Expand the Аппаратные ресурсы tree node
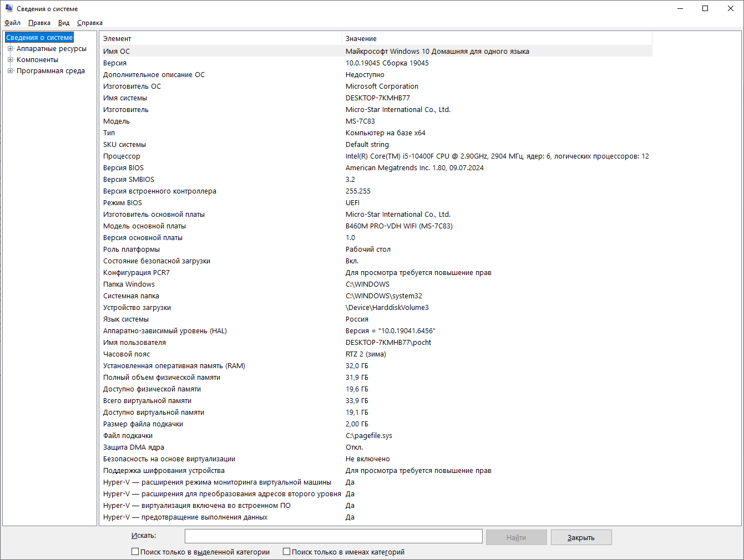744x560 pixels. [x=10, y=49]
